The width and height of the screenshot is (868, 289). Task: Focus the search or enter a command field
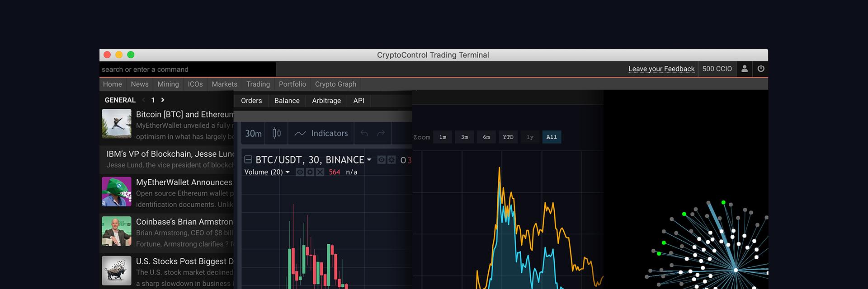188,69
